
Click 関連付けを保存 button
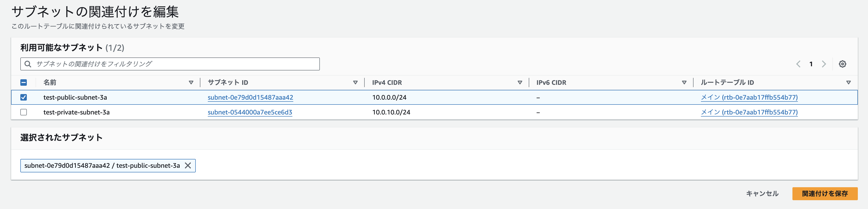(x=825, y=193)
